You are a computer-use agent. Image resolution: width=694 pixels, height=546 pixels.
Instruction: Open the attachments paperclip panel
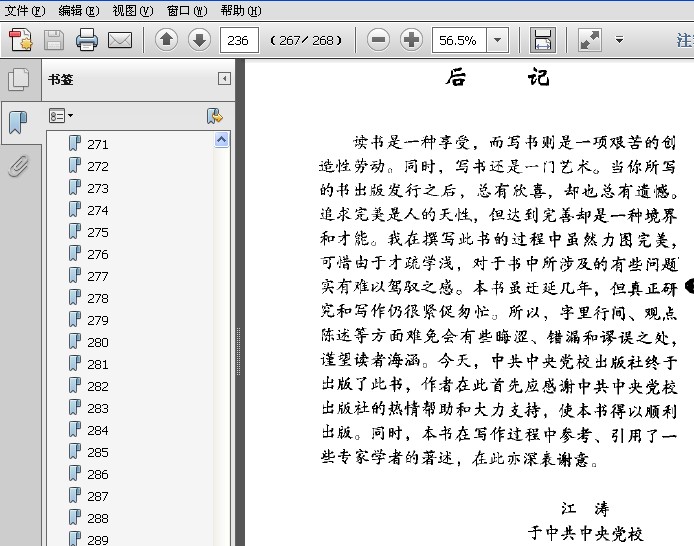pyautogui.click(x=19, y=166)
